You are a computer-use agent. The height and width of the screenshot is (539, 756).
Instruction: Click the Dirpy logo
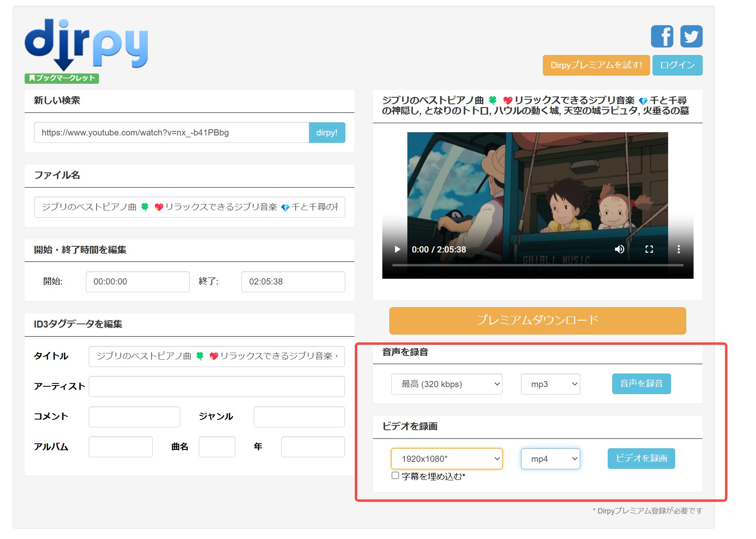pos(86,44)
